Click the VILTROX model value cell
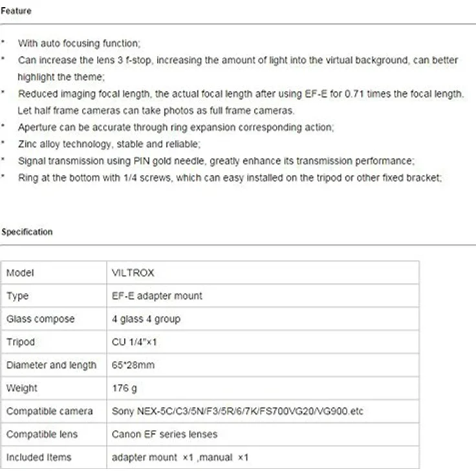This screenshot has height=476, width=476. click(263, 273)
